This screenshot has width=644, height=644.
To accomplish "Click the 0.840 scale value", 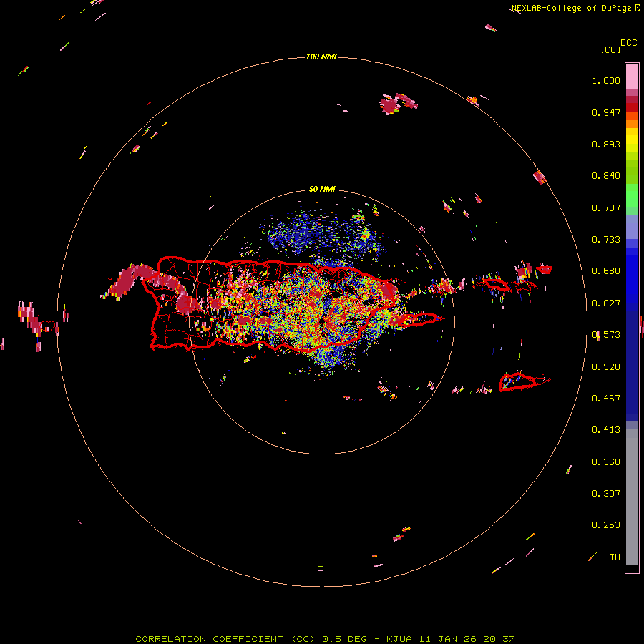I will pyautogui.click(x=606, y=176).
